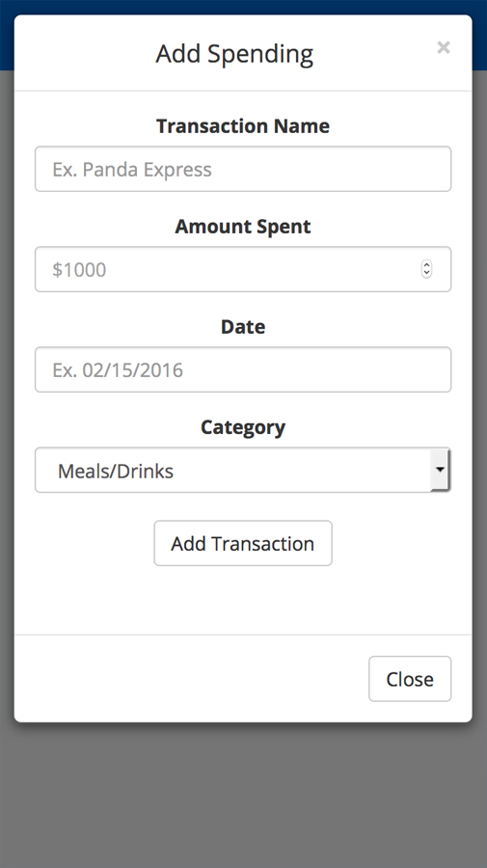
Task: Click the $1000 placeholder in Amount Spent
Action: (79, 270)
